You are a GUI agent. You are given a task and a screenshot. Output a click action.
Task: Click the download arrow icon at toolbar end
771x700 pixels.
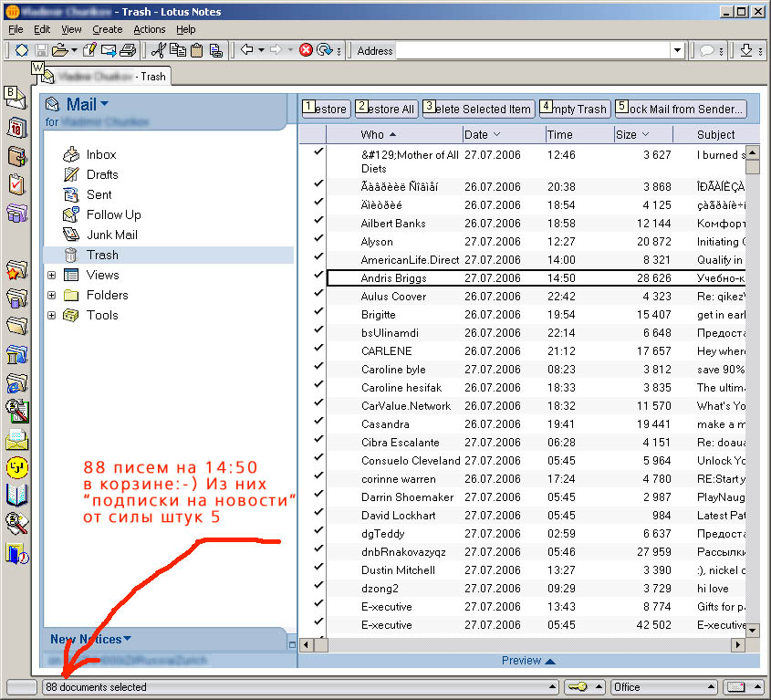pyautogui.click(x=746, y=50)
